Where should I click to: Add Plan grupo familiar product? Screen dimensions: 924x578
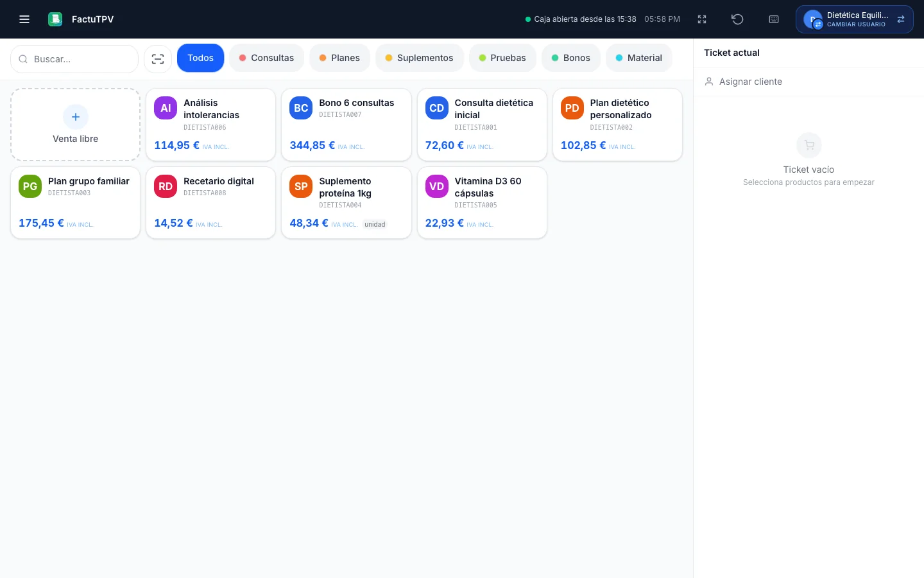click(x=76, y=203)
